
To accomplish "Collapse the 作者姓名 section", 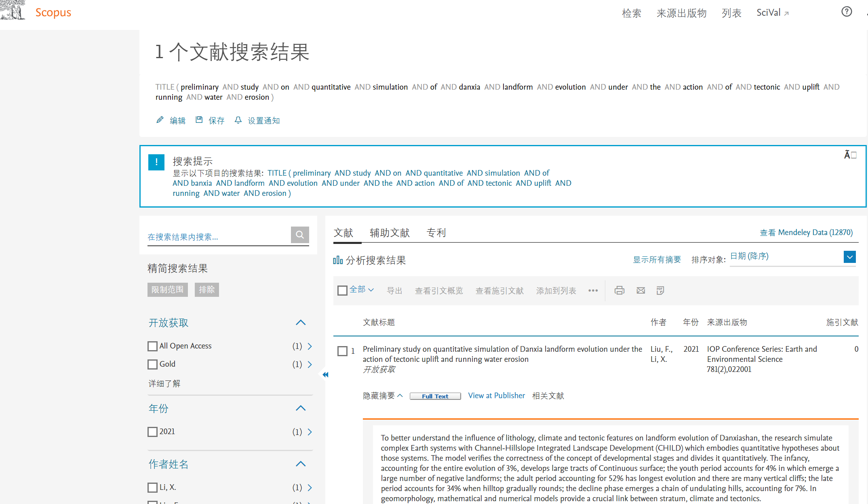I will [301, 464].
